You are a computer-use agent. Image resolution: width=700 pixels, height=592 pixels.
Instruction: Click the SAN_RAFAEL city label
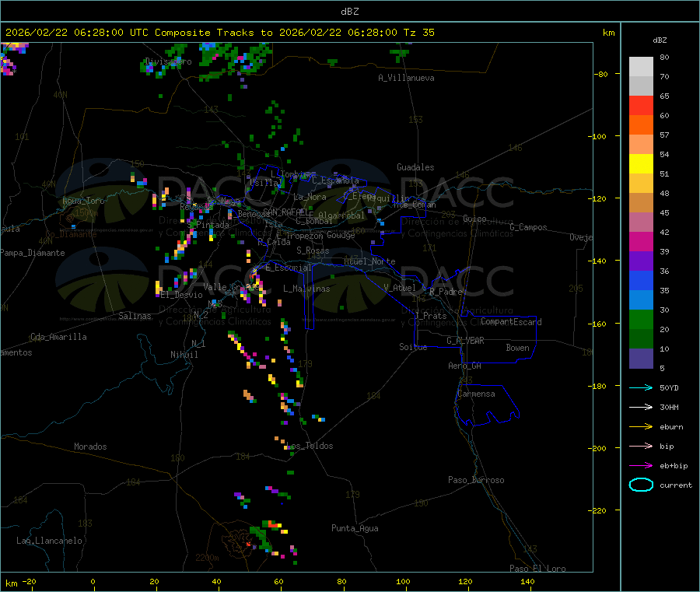[x=287, y=212]
